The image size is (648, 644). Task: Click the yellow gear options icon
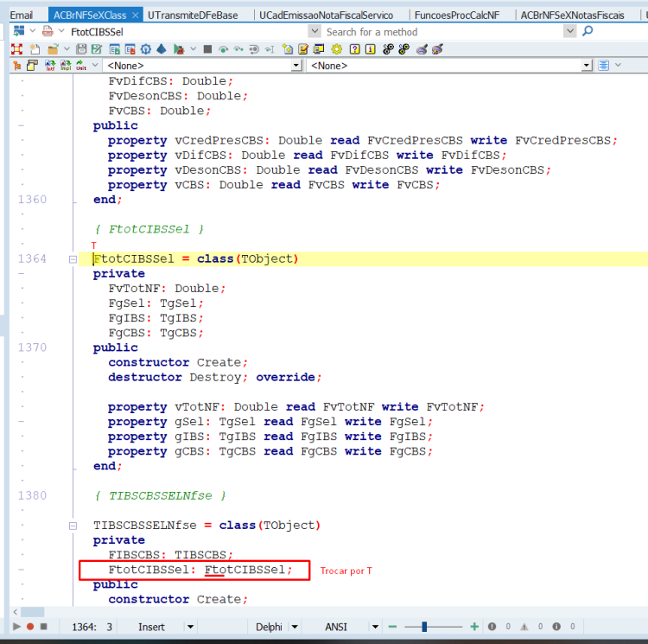pyautogui.click(x=337, y=49)
